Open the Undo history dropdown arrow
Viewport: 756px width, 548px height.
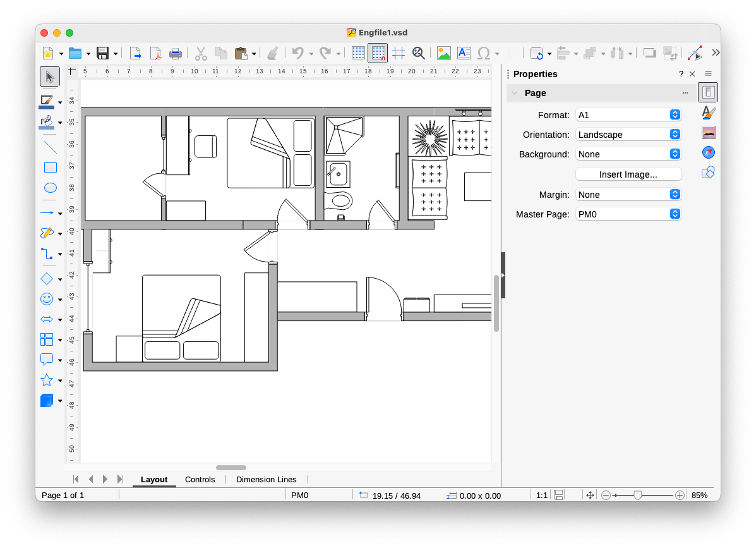click(x=311, y=54)
